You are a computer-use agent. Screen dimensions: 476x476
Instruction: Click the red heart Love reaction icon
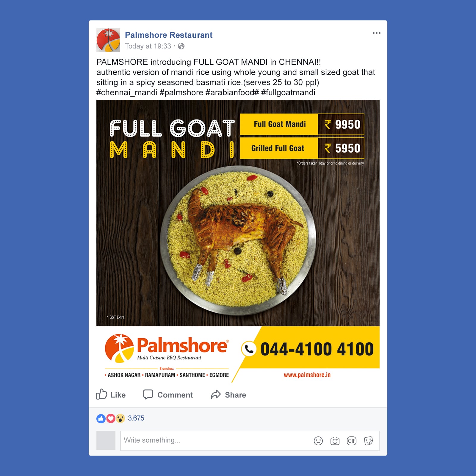click(111, 419)
